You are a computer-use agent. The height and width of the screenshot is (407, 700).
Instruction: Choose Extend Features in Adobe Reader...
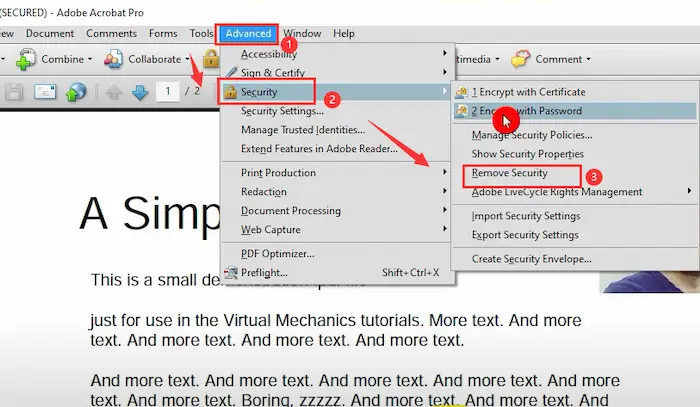coord(338,149)
